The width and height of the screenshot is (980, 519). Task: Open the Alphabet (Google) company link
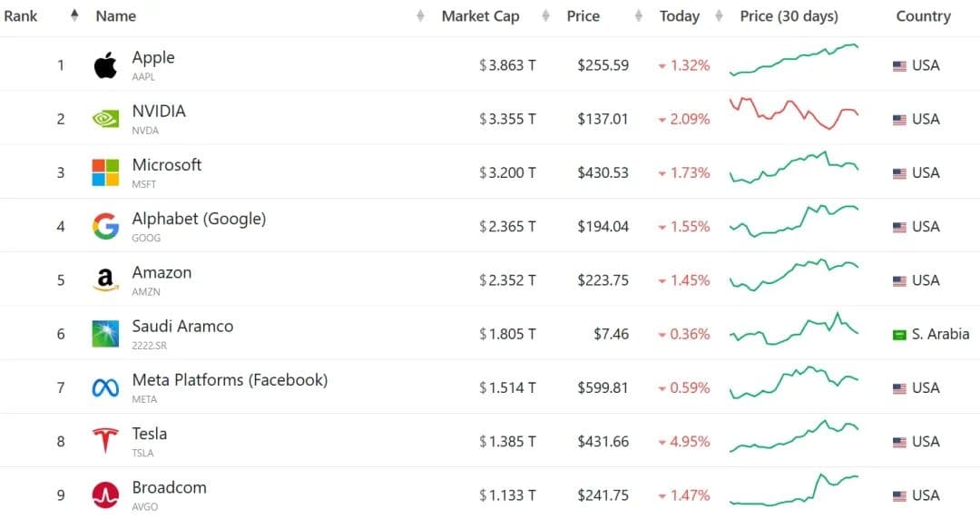pos(199,219)
